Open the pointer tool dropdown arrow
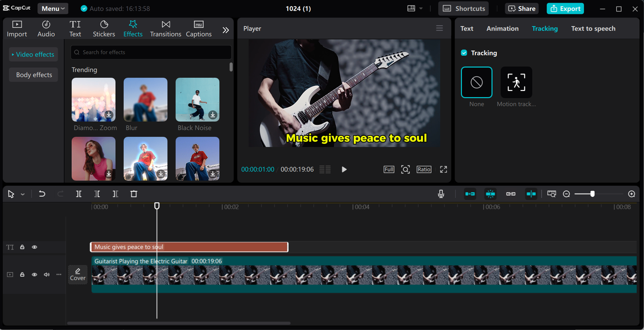The image size is (644, 330). 23,194
